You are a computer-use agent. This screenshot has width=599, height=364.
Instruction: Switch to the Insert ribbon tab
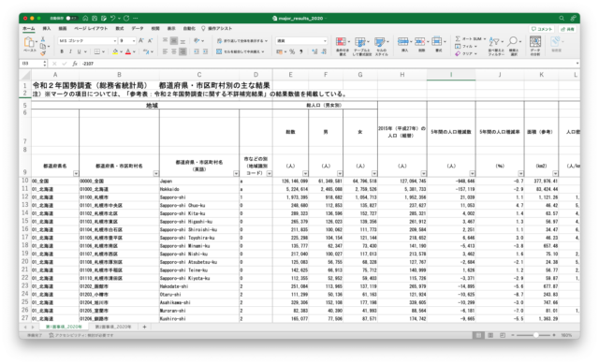[46, 29]
